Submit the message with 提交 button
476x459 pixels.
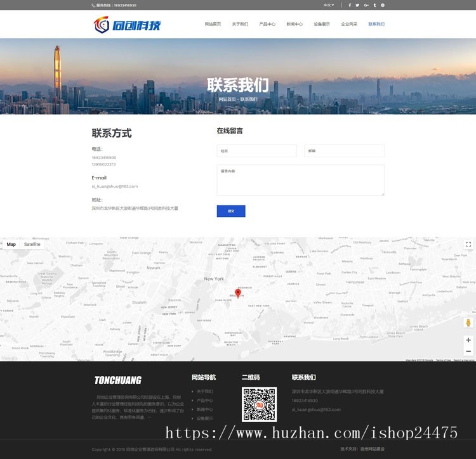point(231,211)
